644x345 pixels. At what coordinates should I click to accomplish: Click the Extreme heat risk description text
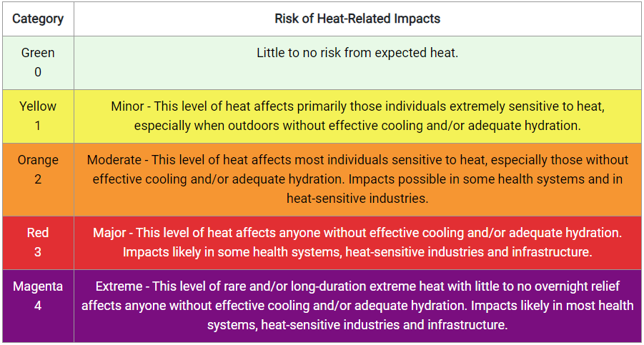click(357, 306)
